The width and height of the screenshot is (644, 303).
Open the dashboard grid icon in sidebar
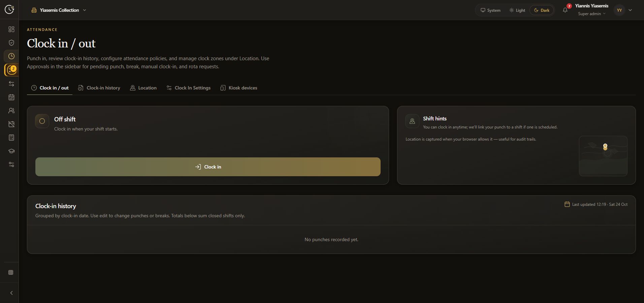[11, 29]
